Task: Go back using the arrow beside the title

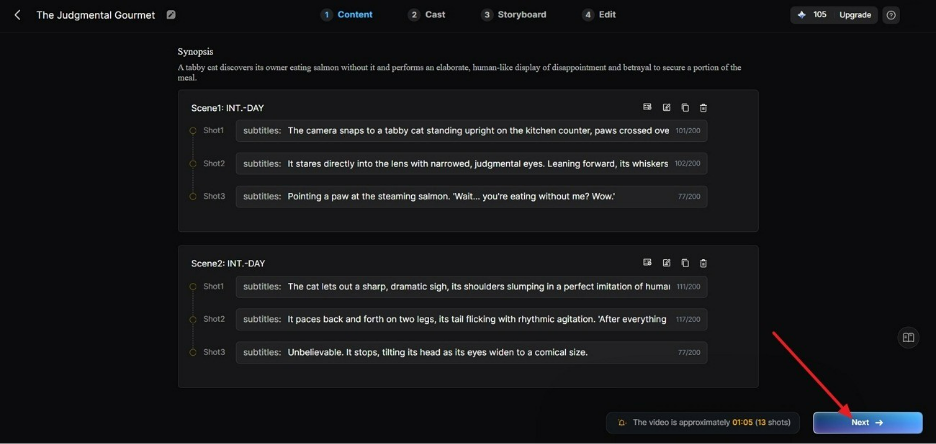Action: pyautogui.click(x=17, y=15)
